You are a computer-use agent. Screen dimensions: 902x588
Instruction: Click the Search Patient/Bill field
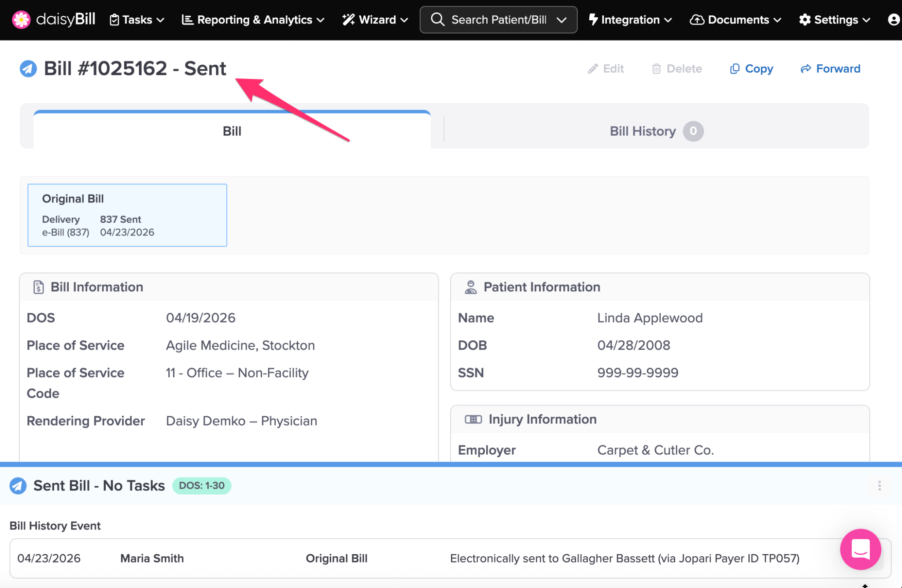(x=498, y=20)
